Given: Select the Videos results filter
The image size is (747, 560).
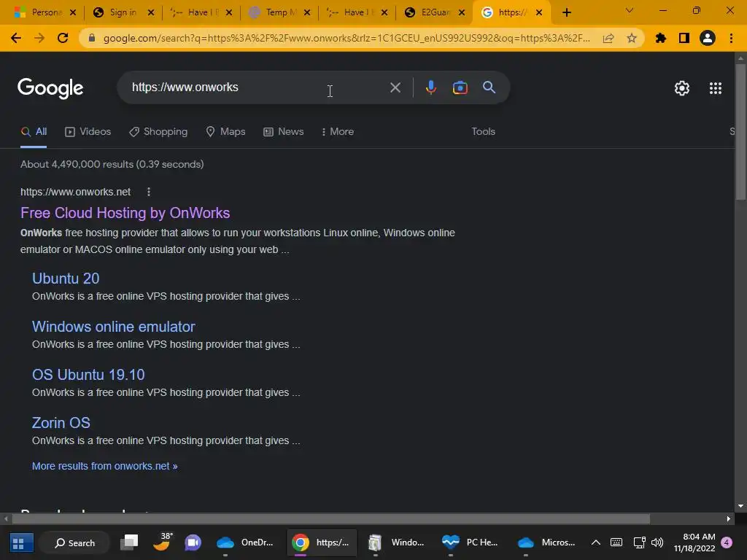Looking at the screenshot, I should (x=88, y=131).
